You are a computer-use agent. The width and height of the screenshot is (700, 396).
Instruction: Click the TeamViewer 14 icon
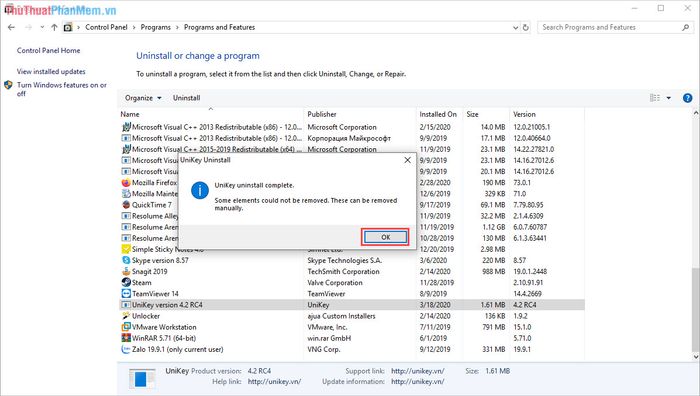tap(126, 293)
